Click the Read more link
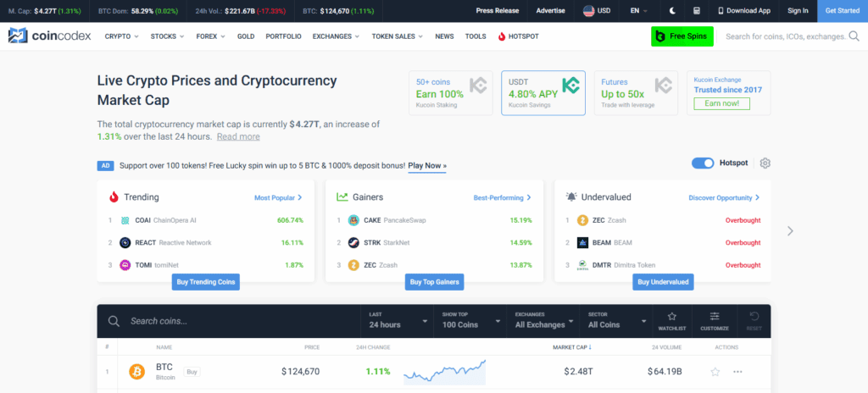 [x=238, y=136]
